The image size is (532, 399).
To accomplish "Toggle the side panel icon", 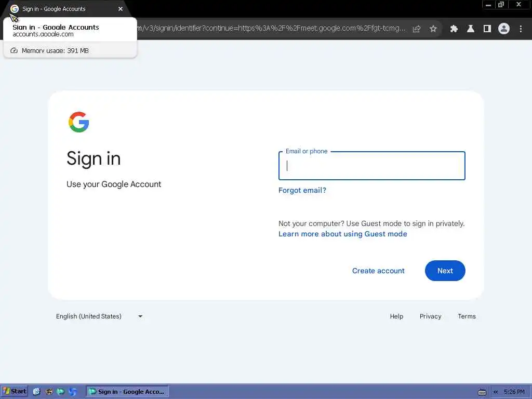I will [487, 29].
